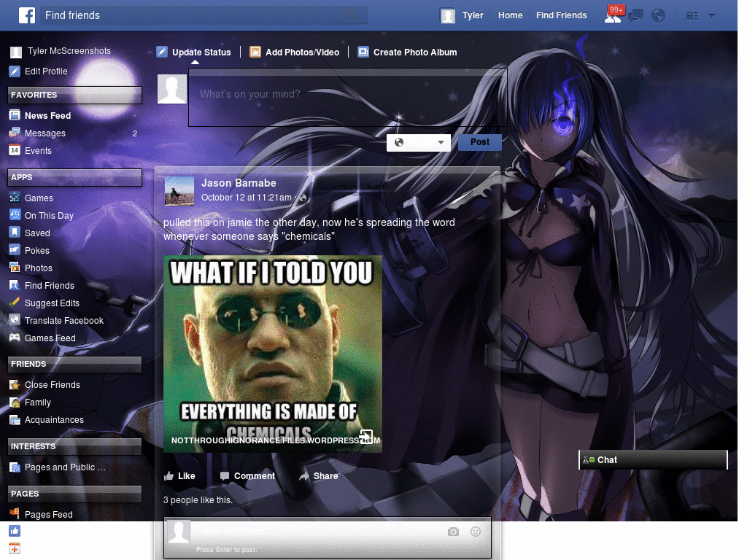This screenshot has height=560, width=747.
Task: Expand the account settings arrow at top right
Action: coord(712,15)
